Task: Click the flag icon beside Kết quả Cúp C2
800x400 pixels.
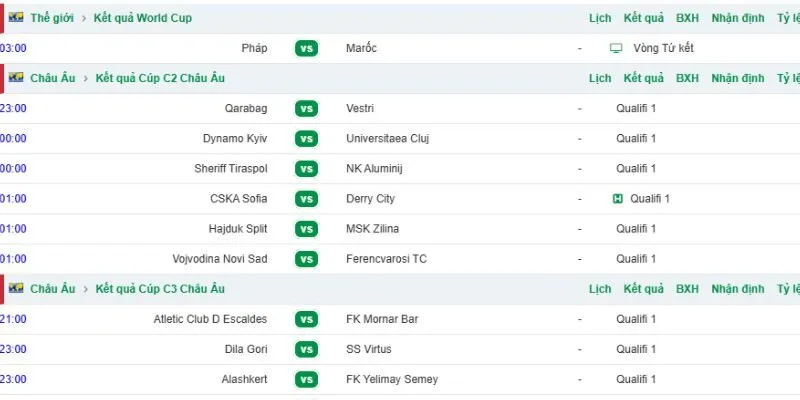Action: [16, 78]
